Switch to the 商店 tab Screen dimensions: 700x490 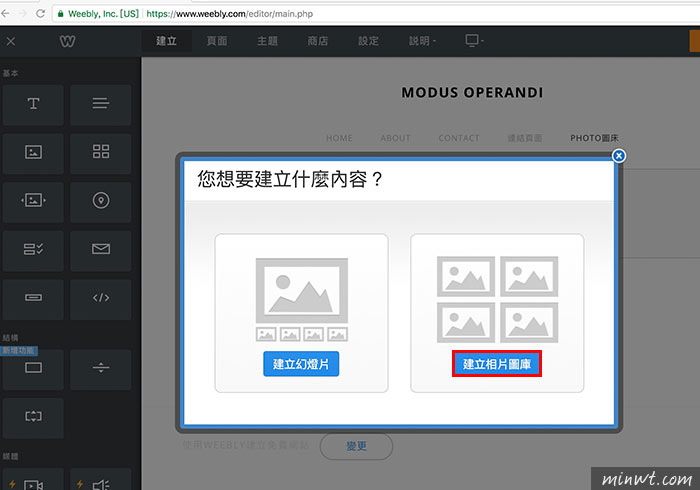click(x=318, y=41)
